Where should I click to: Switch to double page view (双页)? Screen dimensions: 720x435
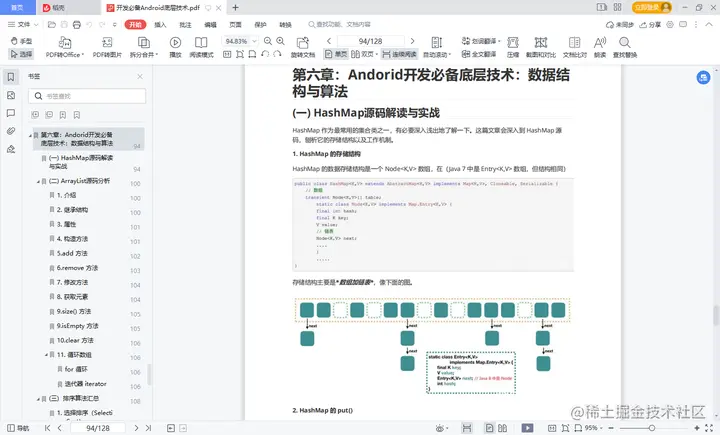pyautogui.click(x=364, y=54)
